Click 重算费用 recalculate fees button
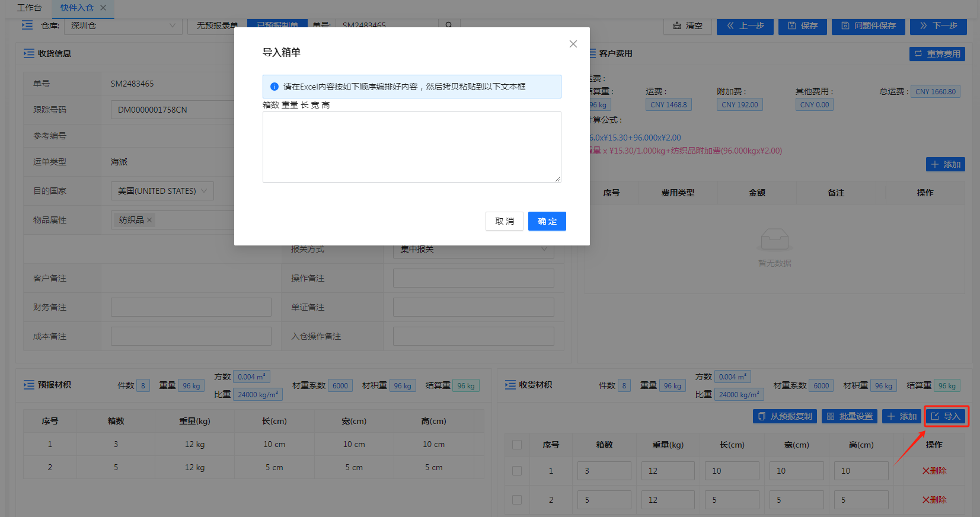This screenshot has height=517, width=980. [937, 54]
